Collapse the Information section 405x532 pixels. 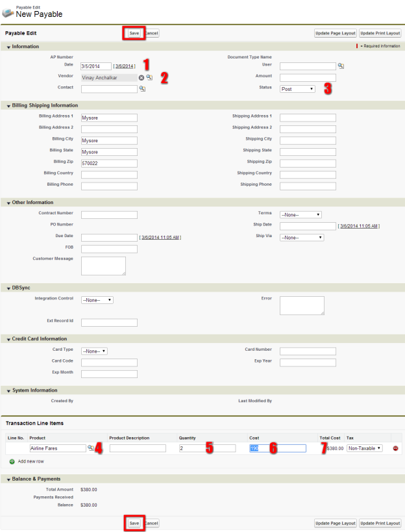[x=8, y=47]
